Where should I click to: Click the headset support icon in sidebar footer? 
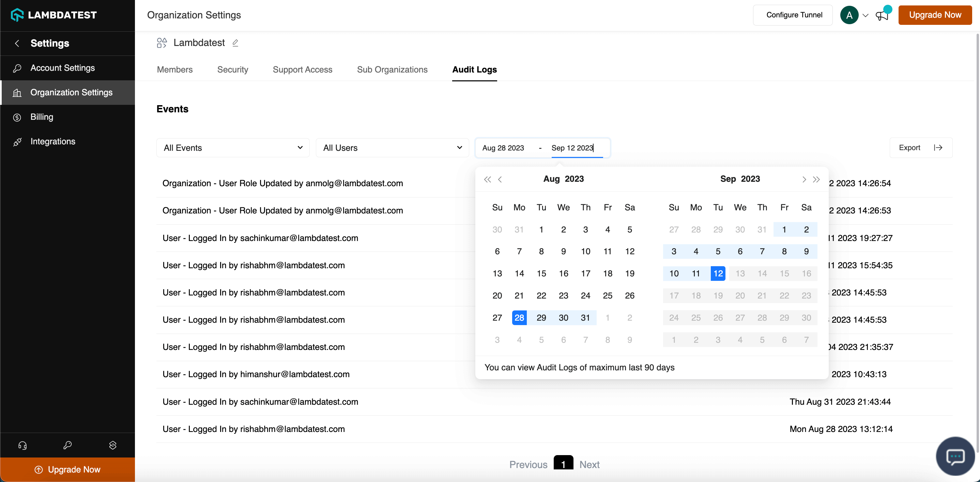coord(22,445)
